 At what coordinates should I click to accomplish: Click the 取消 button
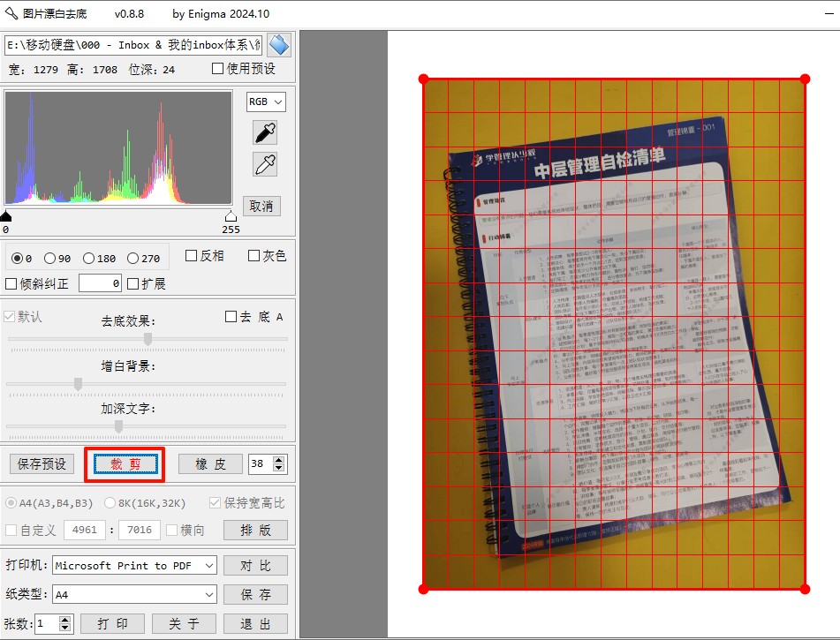(x=261, y=207)
